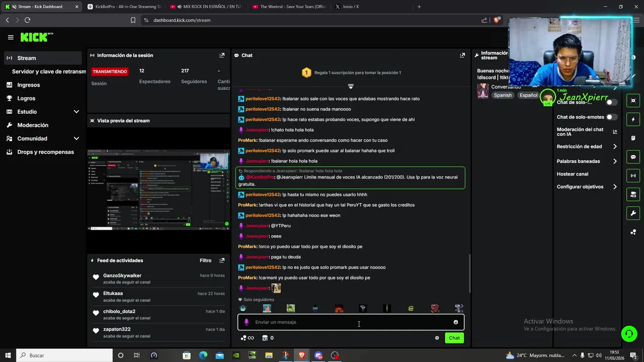Click the Windows taskbar search box
Screen dimensions: 644x362
(64, 355)
